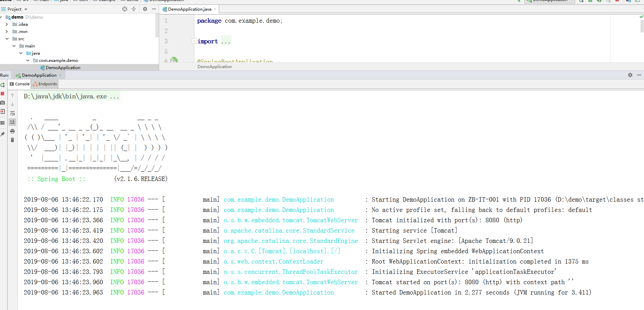Toggle scroll to end of console
Screen dimensions: 644x310
(12, 122)
